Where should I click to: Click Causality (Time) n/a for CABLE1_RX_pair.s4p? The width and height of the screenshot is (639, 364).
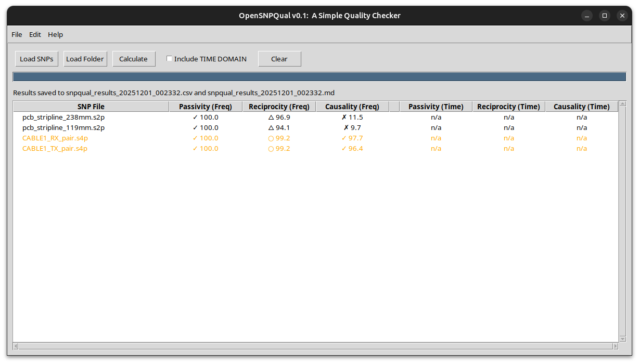(x=582, y=138)
